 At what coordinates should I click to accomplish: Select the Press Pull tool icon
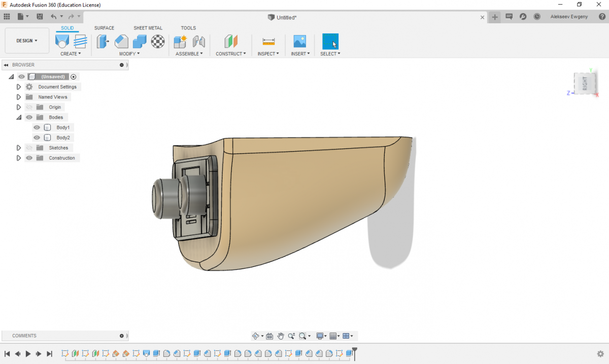click(103, 41)
